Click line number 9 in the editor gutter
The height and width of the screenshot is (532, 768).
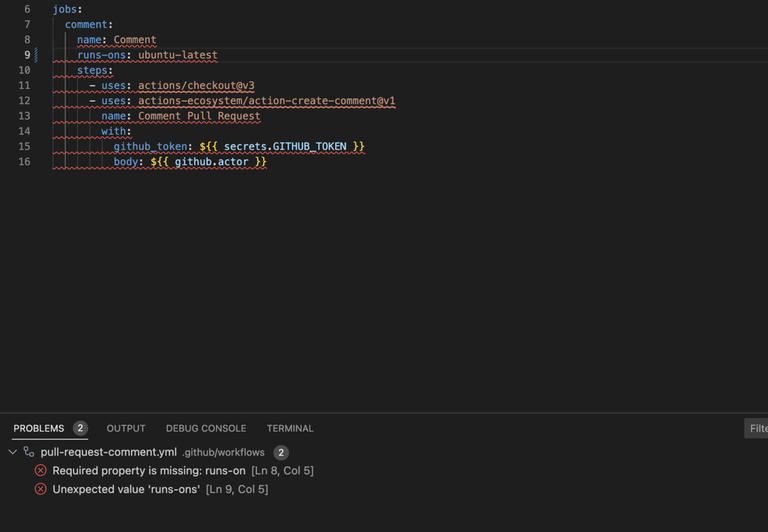pos(26,54)
